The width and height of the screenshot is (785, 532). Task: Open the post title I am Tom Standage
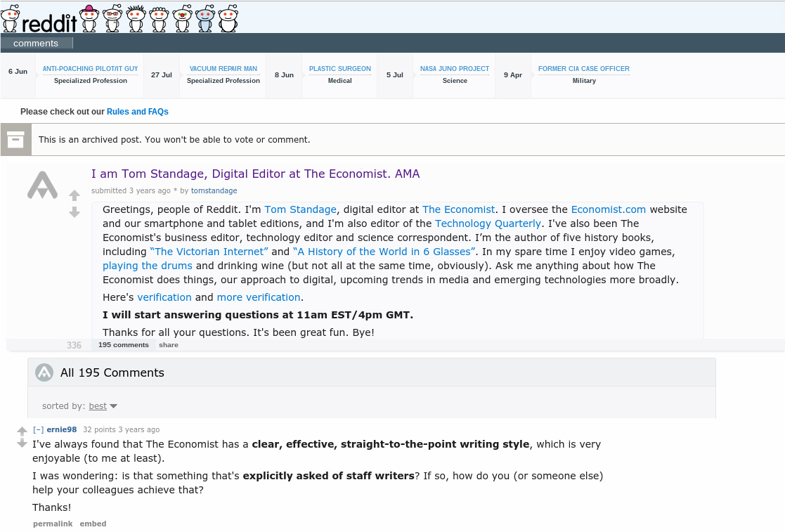click(255, 174)
